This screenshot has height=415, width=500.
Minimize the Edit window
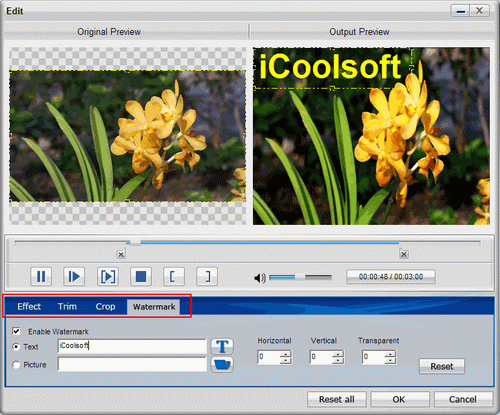461,11
